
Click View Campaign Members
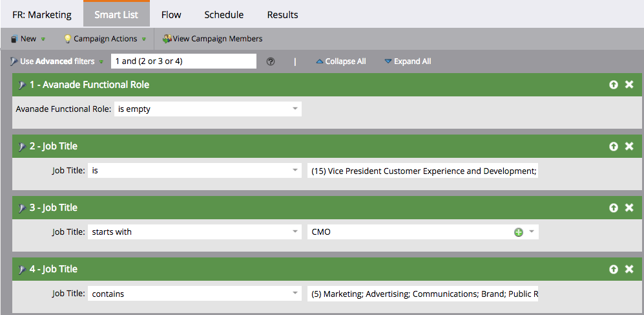(213, 39)
